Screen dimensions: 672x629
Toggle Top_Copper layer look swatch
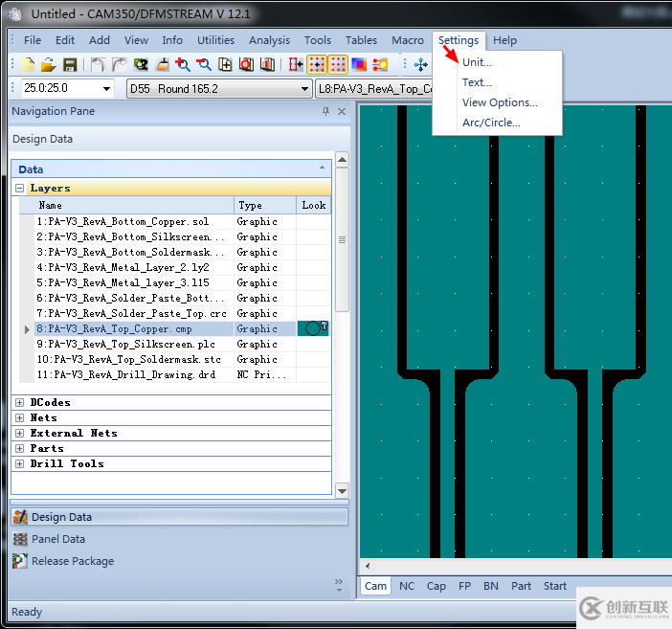point(313,328)
